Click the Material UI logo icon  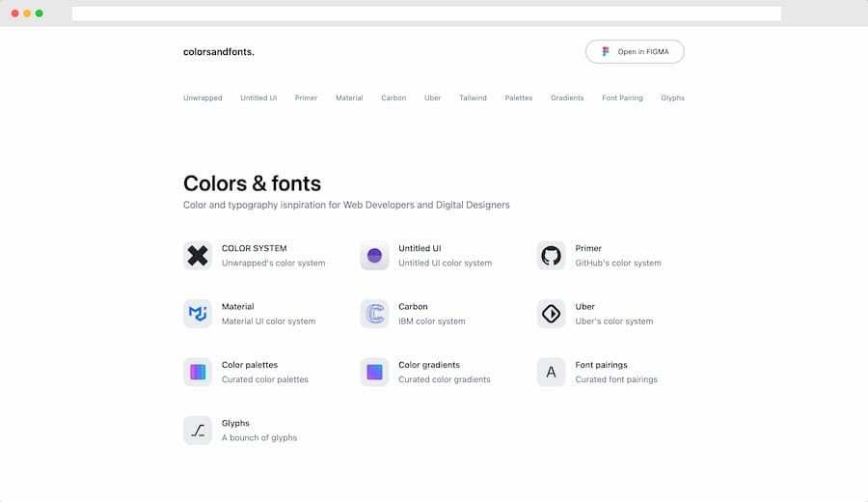198,314
